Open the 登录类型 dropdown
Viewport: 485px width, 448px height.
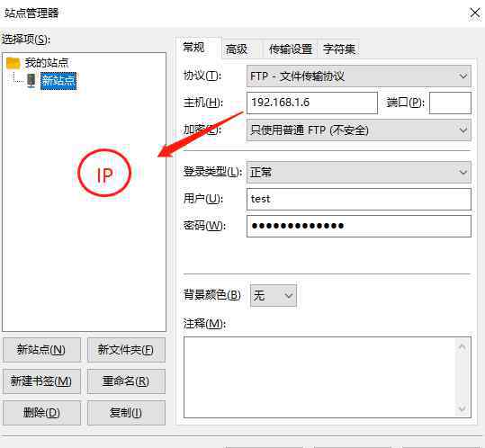[x=359, y=172]
